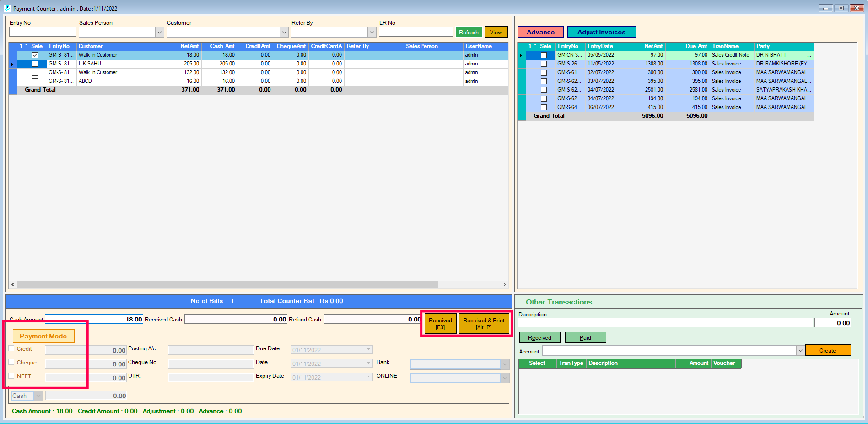868x424 pixels.
Task: Click the Description field in Other Transactions
Action: coord(665,323)
